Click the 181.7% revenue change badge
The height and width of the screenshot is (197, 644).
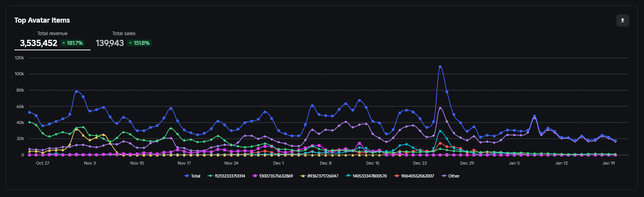[73, 43]
